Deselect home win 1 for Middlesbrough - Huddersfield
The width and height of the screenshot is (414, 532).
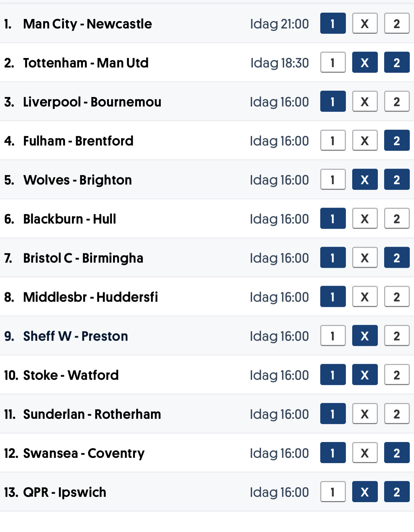[333, 297]
